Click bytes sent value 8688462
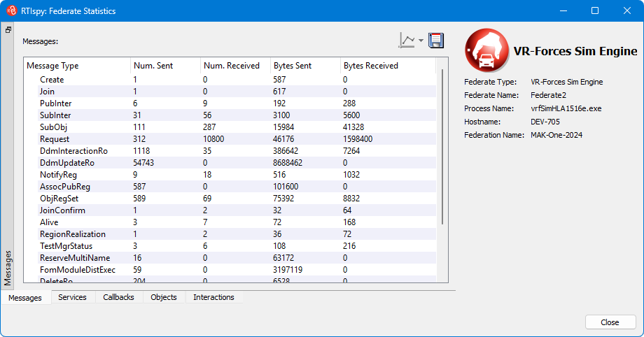Screen dimensions: 644x337 288,163
